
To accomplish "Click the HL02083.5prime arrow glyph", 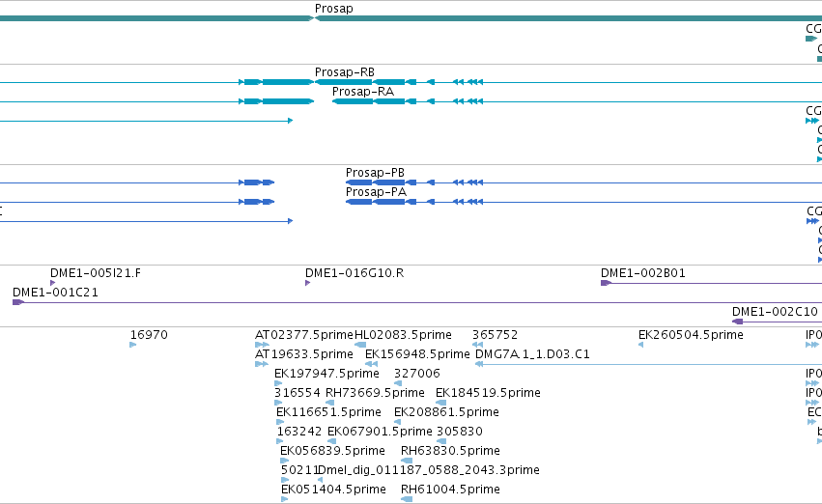I will (x=360, y=345).
